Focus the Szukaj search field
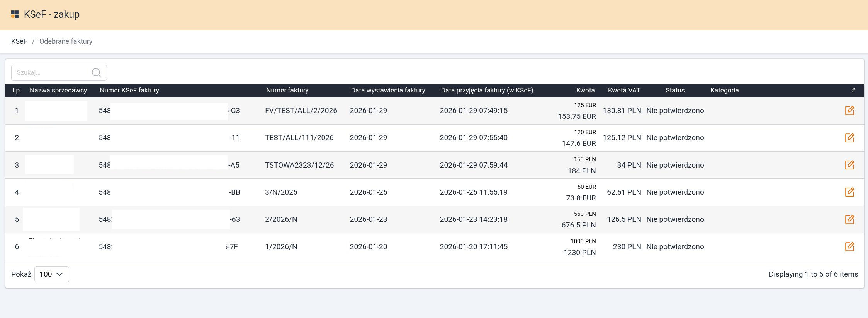Image resolution: width=868 pixels, height=318 pixels. click(52, 73)
